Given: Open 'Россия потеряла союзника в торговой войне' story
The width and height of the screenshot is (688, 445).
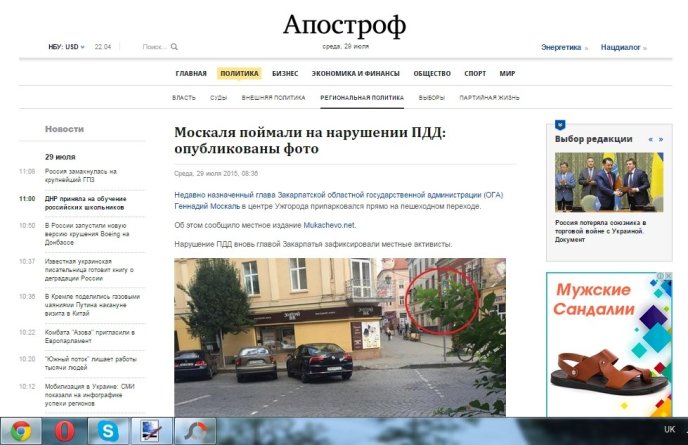Looking at the screenshot, I should point(600,231).
